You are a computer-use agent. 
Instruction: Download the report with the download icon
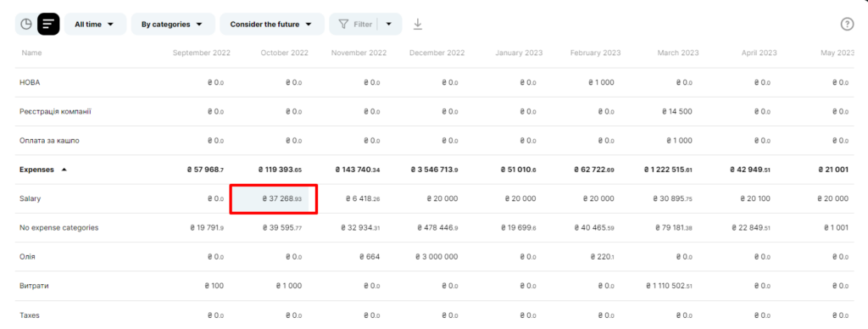point(418,24)
